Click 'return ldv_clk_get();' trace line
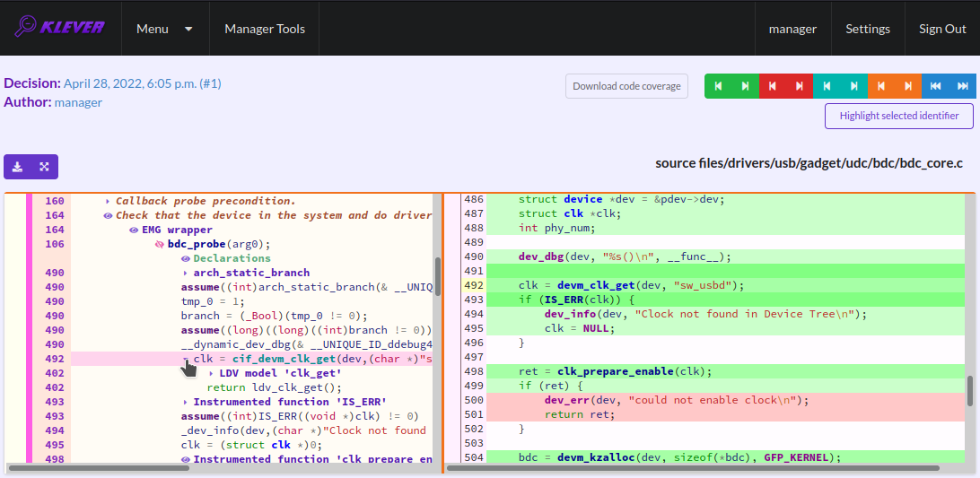The height and width of the screenshot is (478, 980). click(275, 388)
